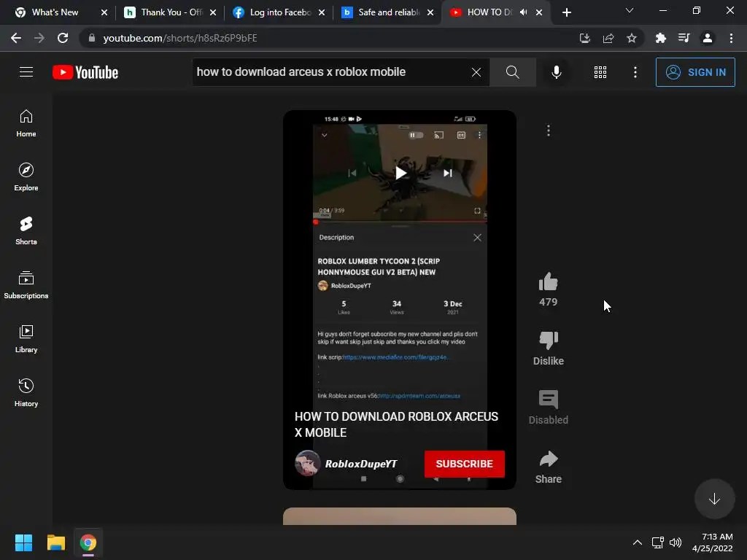Go back in browser history
Screen dimensions: 747x560
[x=16, y=38]
